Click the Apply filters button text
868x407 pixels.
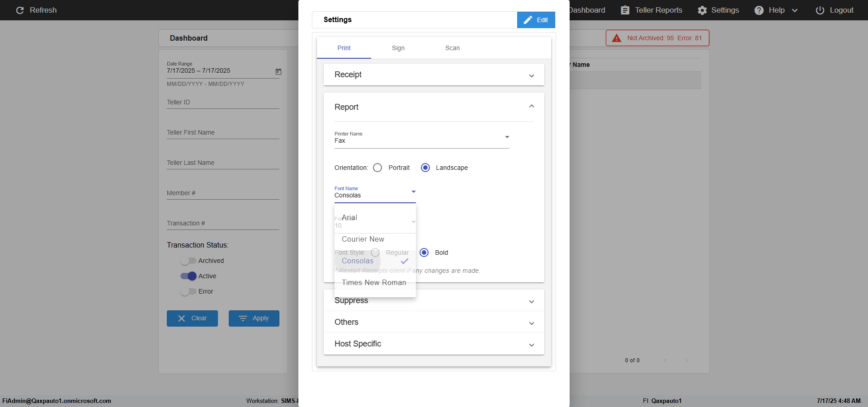tap(260, 318)
